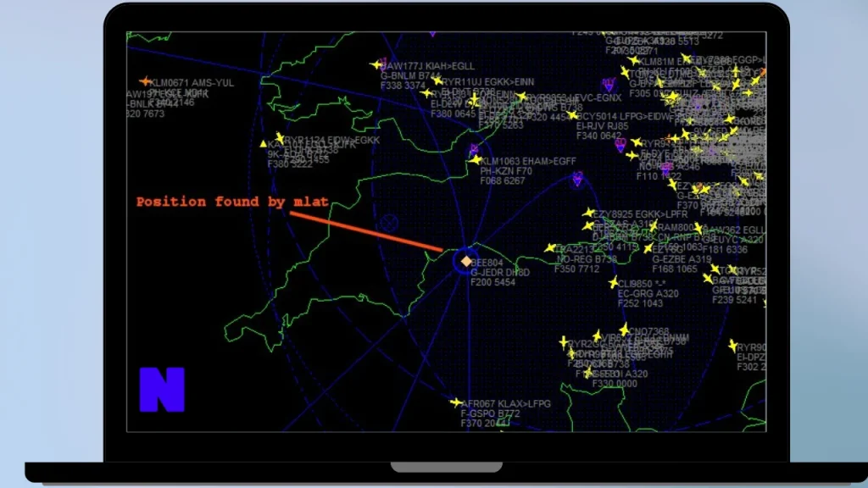Image resolution: width=868 pixels, height=488 pixels.
Task: Pick the RYR1124 aircraft symbol
Action: tap(280, 138)
